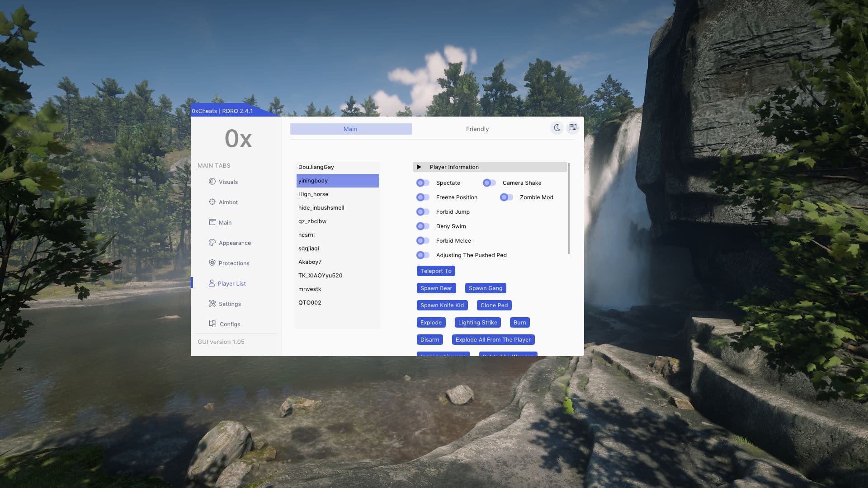Turn on the Freeze Position toggle

pos(423,197)
